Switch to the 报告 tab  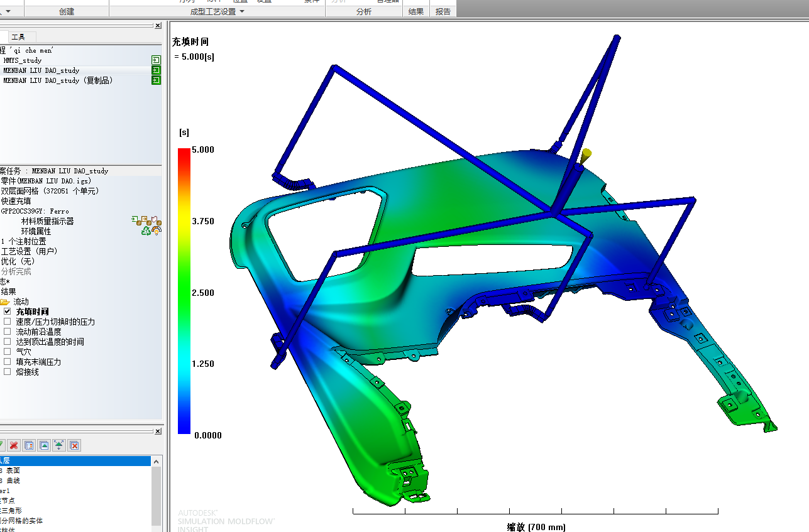click(x=443, y=11)
